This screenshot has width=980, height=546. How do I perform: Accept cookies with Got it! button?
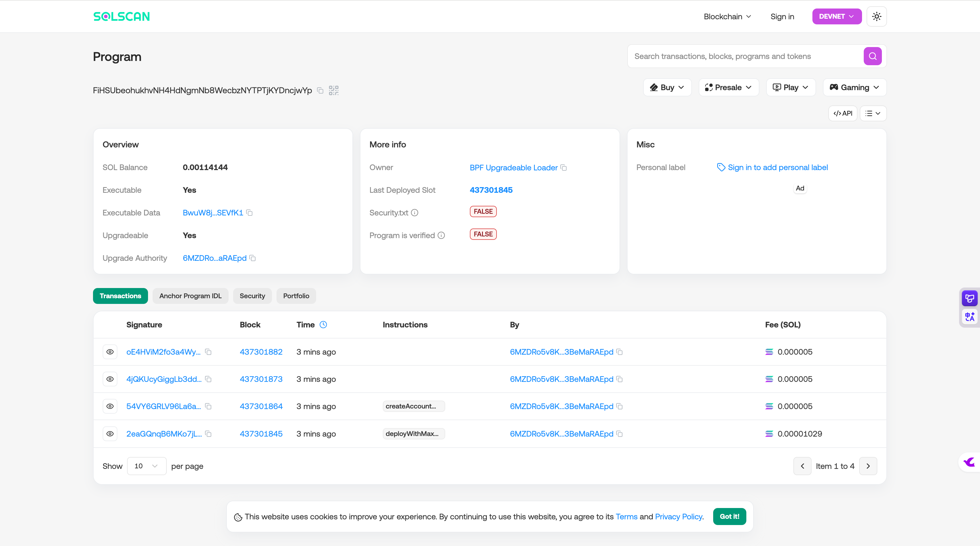[729, 516]
